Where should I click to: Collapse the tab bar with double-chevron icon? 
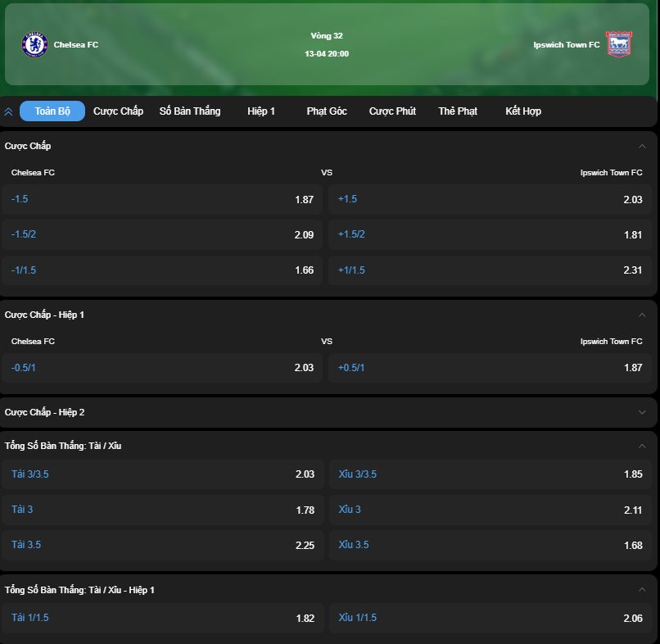[x=8, y=111]
